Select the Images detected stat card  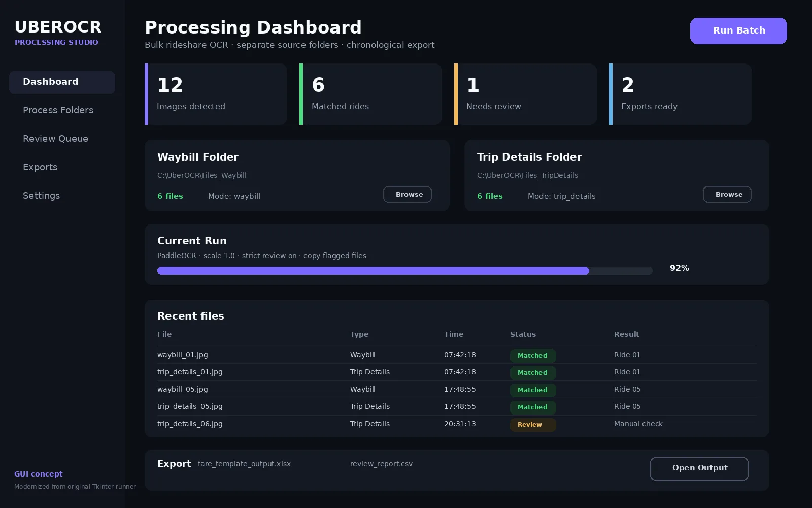[216, 94]
